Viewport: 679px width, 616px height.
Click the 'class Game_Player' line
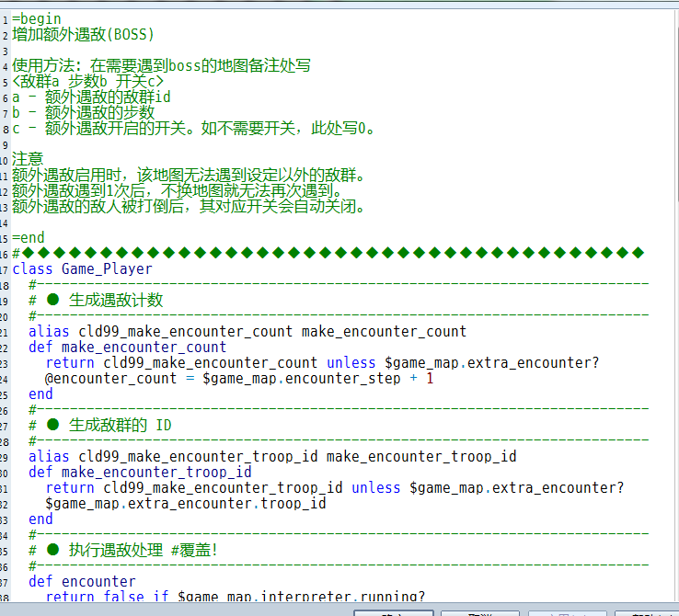point(82,269)
